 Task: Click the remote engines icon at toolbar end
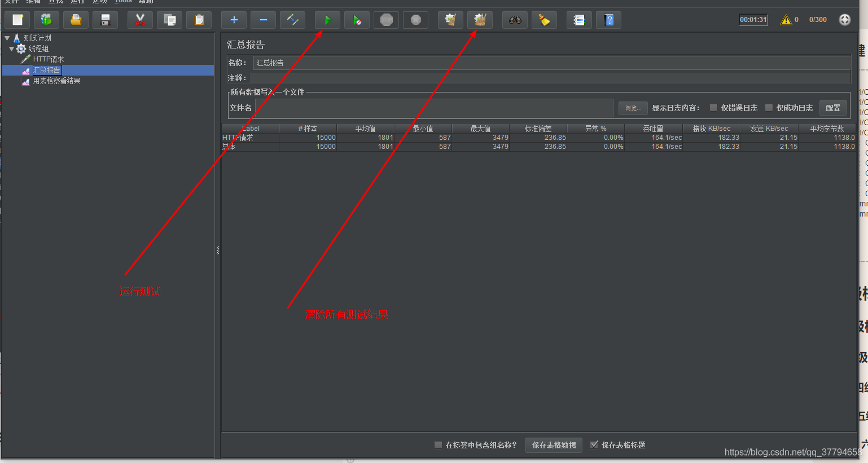845,20
